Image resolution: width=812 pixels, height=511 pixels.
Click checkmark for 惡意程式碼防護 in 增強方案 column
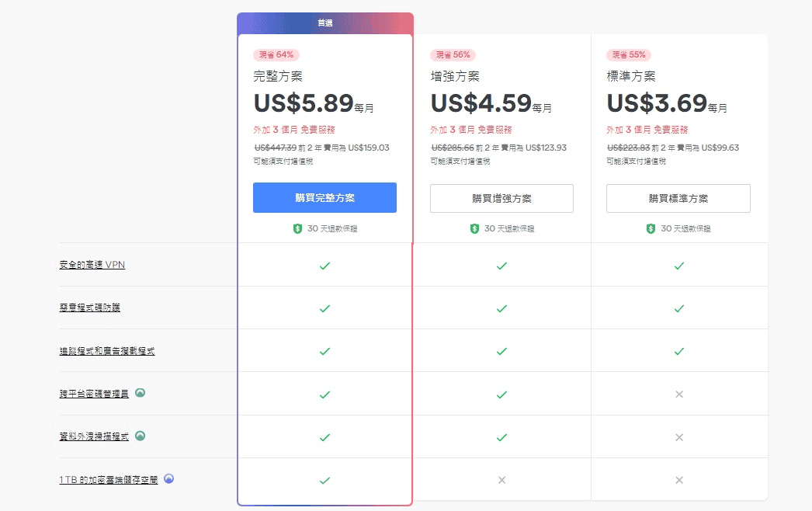click(501, 309)
